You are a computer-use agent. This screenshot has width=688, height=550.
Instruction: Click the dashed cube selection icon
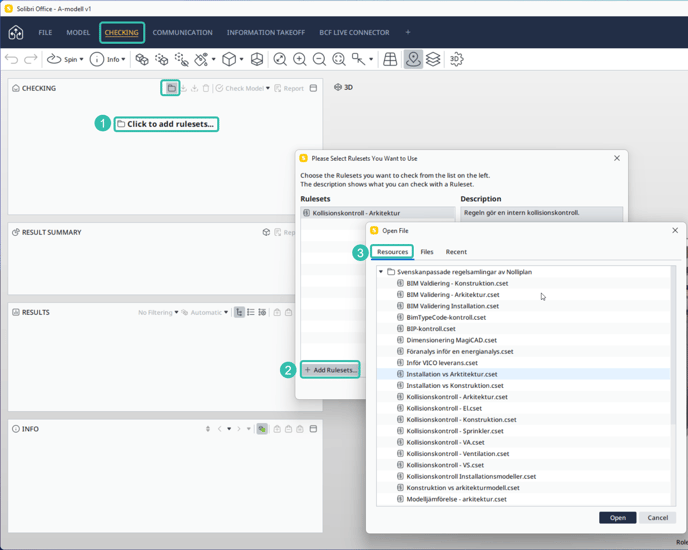click(161, 59)
